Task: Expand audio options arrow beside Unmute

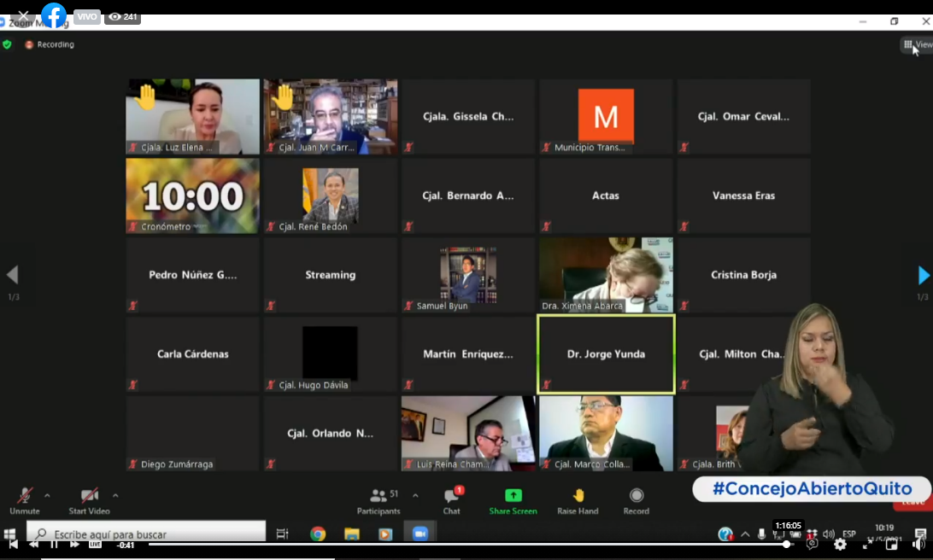Action: click(x=47, y=495)
